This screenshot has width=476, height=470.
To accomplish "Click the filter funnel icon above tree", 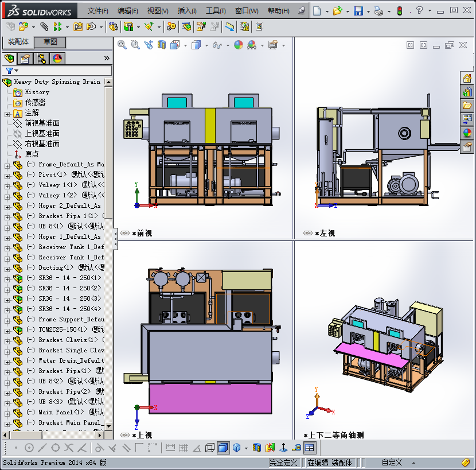I will click(9, 71).
